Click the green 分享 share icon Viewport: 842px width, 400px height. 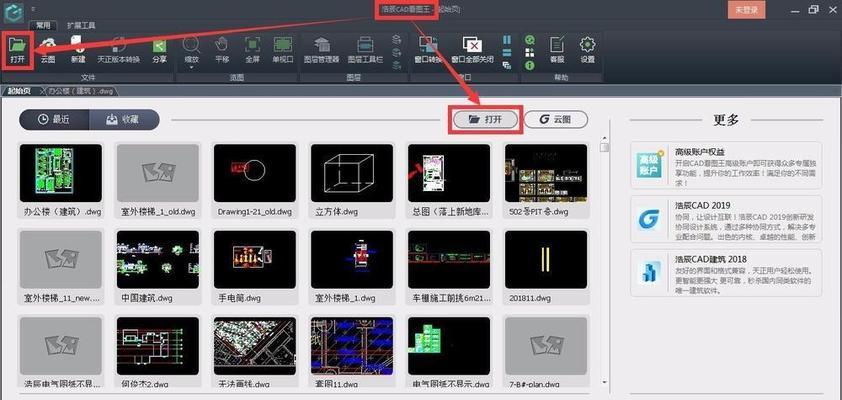coord(159,49)
